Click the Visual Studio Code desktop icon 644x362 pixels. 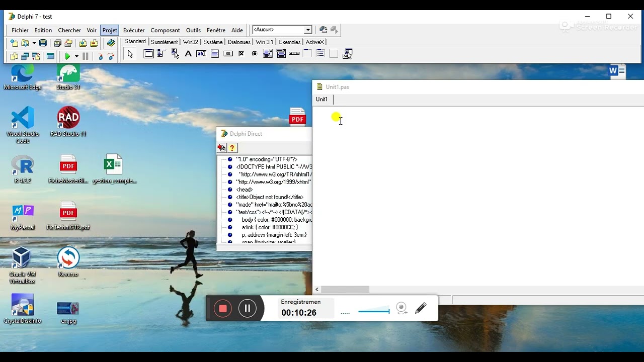(x=23, y=125)
